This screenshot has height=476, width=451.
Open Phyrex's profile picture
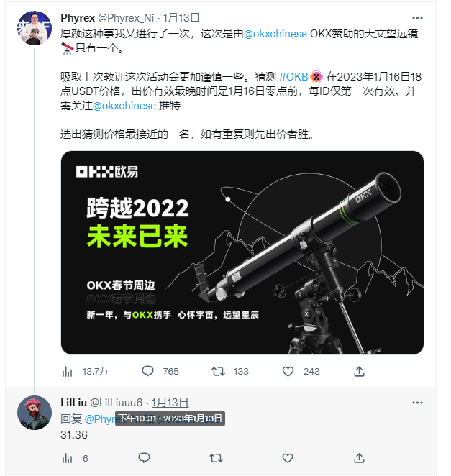tap(35, 28)
